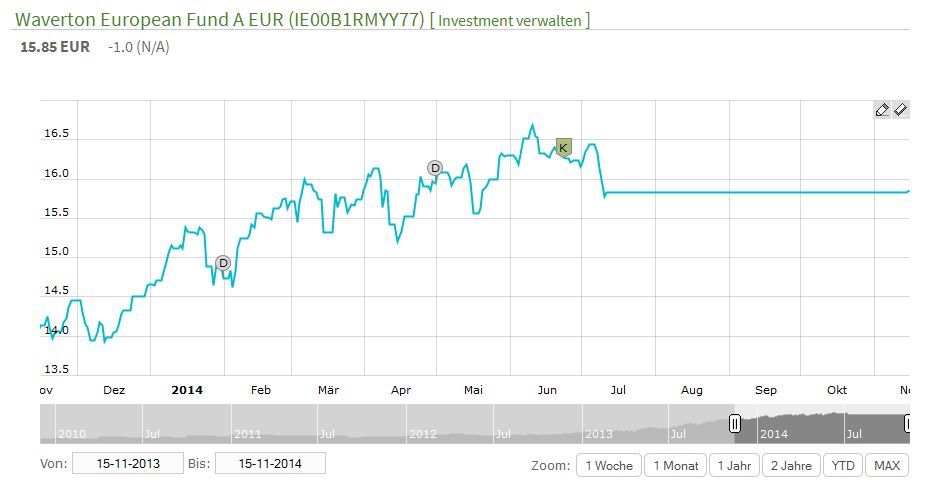This screenshot has width=930, height=494.
Task: Set zoom to MAX
Action: click(886, 465)
